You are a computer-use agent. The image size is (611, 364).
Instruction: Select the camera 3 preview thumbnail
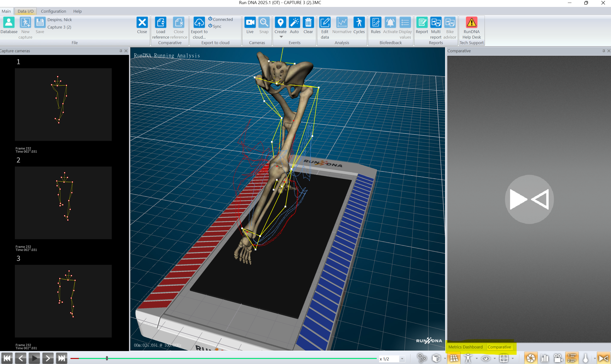point(63,301)
